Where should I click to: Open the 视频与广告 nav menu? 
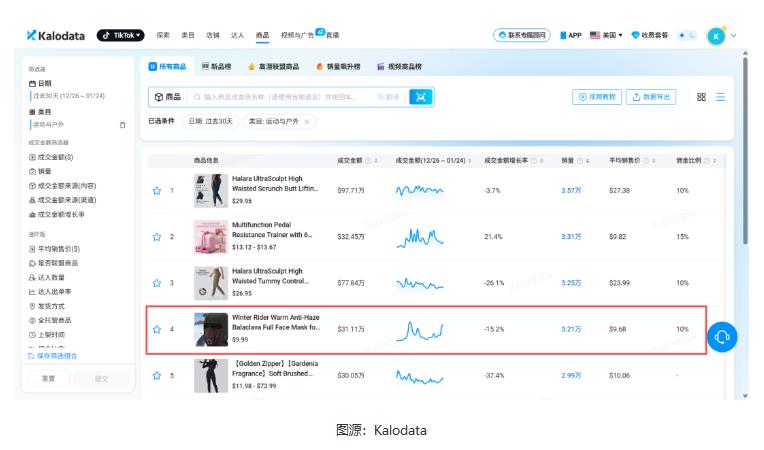point(297,35)
